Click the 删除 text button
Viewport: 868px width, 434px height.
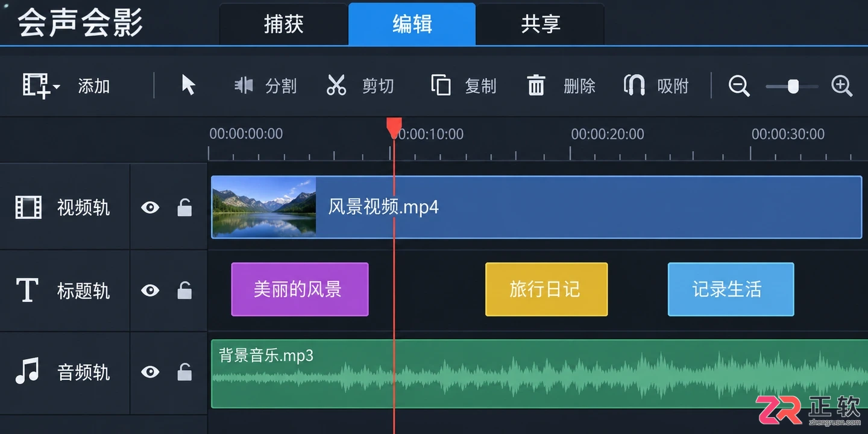point(579,86)
